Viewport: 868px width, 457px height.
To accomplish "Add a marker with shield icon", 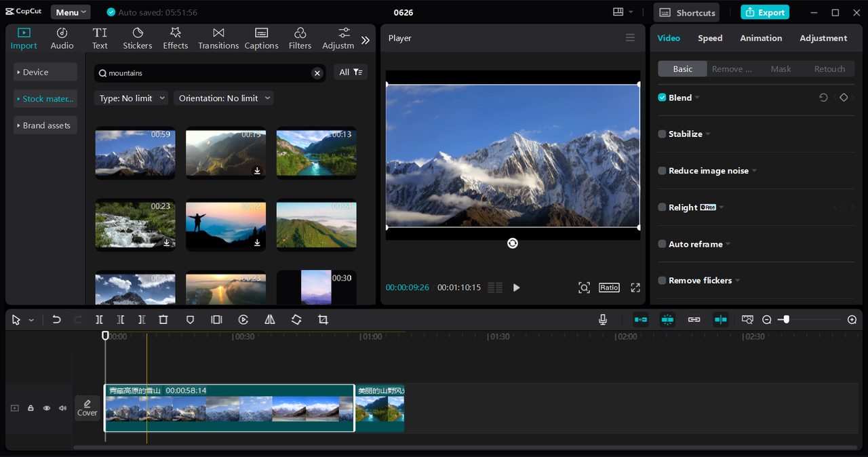I will click(190, 319).
